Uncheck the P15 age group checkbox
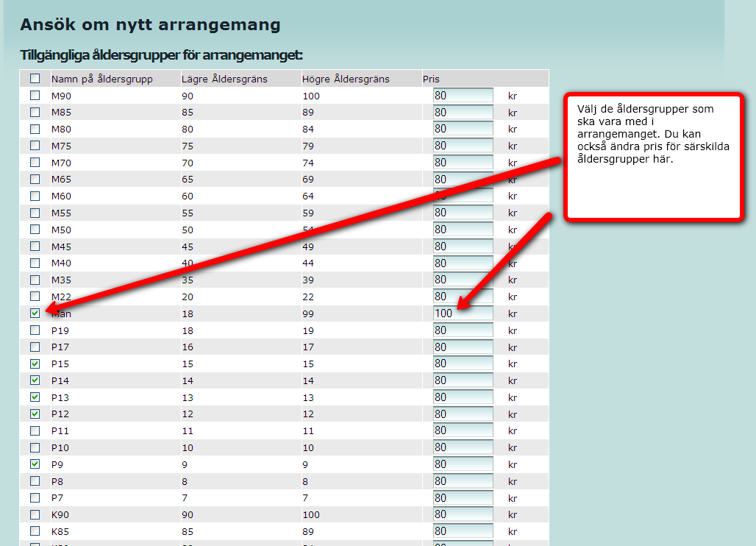 tap(35, 364)
